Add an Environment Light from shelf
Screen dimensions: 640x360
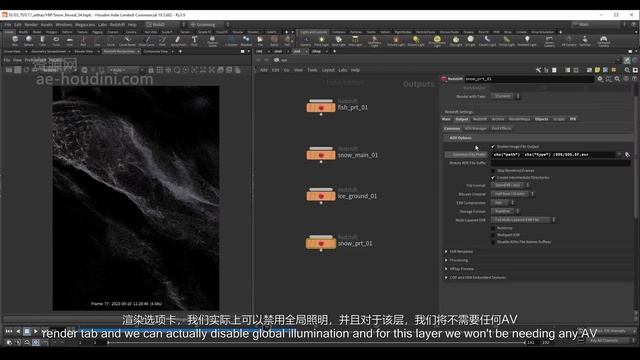[x=437, y=41]
